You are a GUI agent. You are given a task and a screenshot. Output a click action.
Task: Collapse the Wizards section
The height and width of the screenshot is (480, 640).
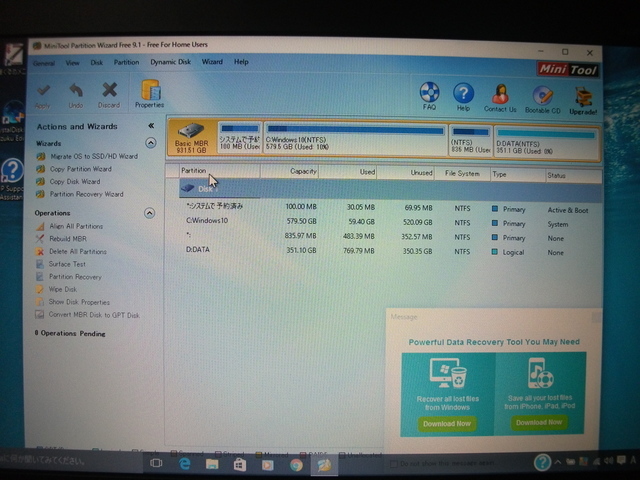pos(151,143)
